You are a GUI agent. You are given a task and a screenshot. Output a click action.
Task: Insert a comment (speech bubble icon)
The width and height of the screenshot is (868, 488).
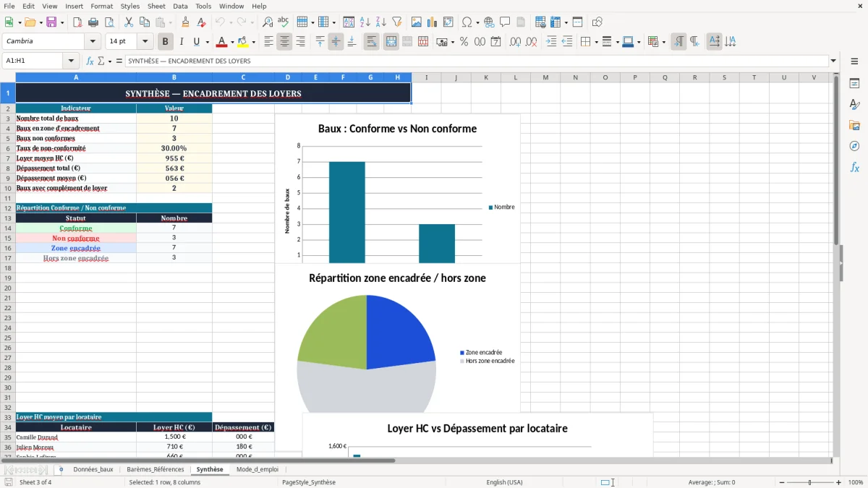tap(506, 22)
